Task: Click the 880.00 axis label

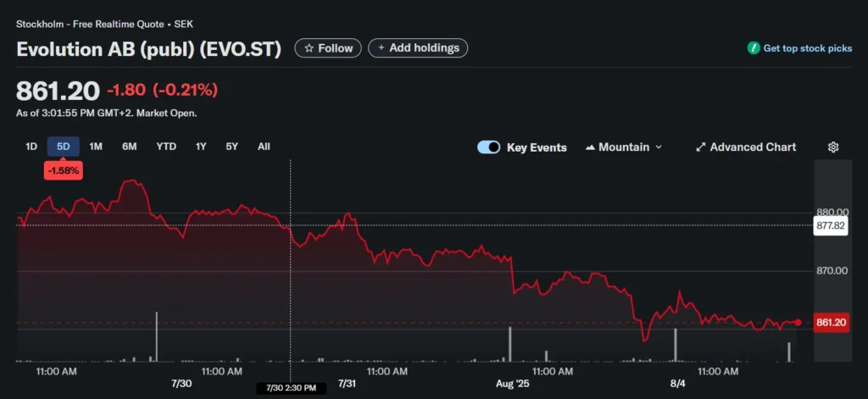Action: point(832,212)
